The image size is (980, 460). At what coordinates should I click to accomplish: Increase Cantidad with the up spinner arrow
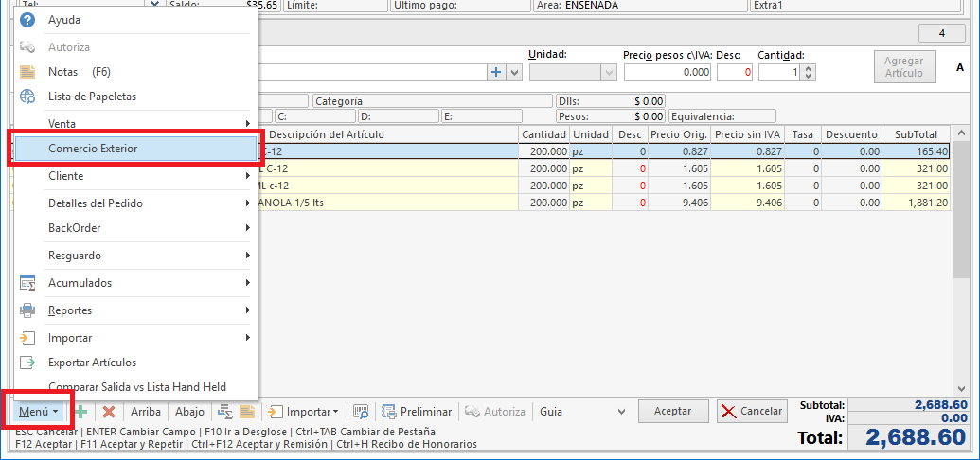point(809,68)
